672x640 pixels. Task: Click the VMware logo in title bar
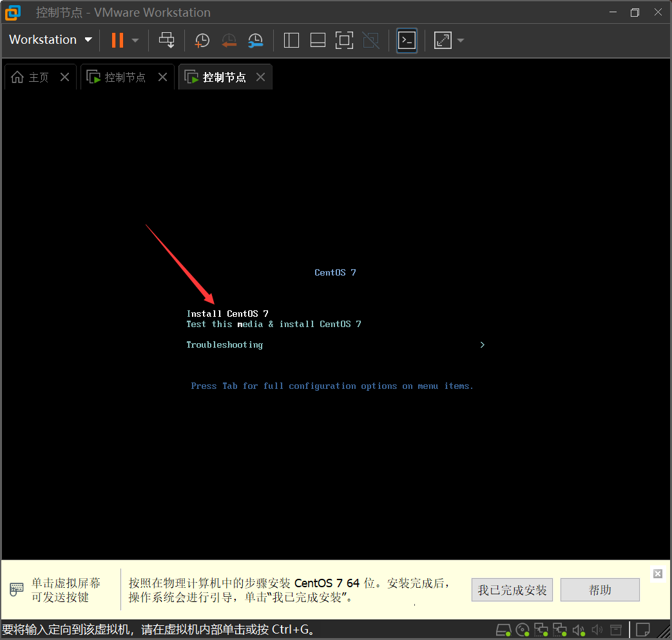[13, 13]
